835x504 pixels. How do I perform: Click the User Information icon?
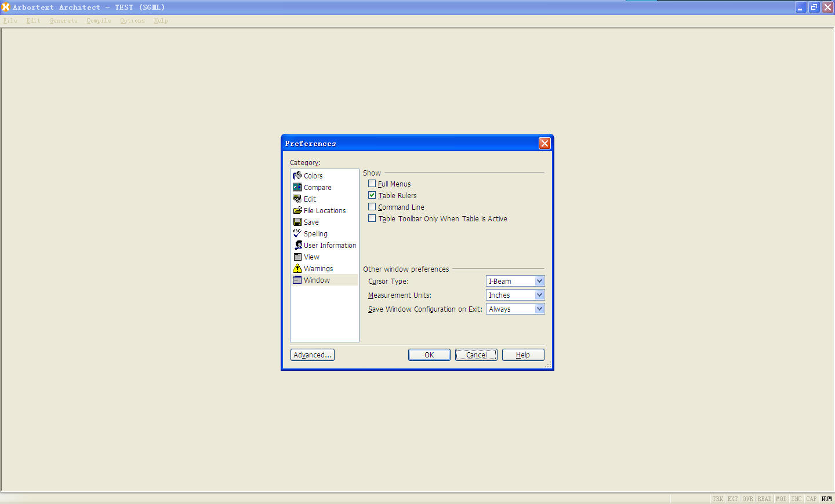pyautogui.click(x=298, y=245)
